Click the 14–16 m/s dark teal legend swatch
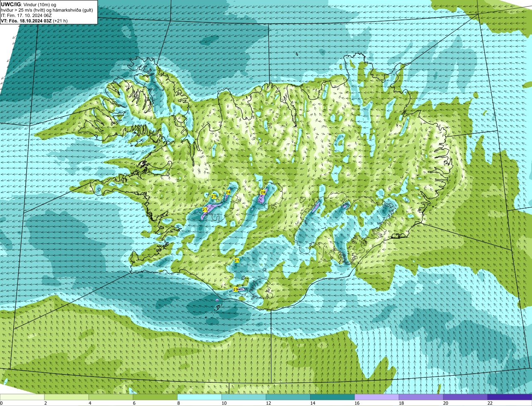The width and height of the screenshot is (532, 406). (x=332, y=397)
